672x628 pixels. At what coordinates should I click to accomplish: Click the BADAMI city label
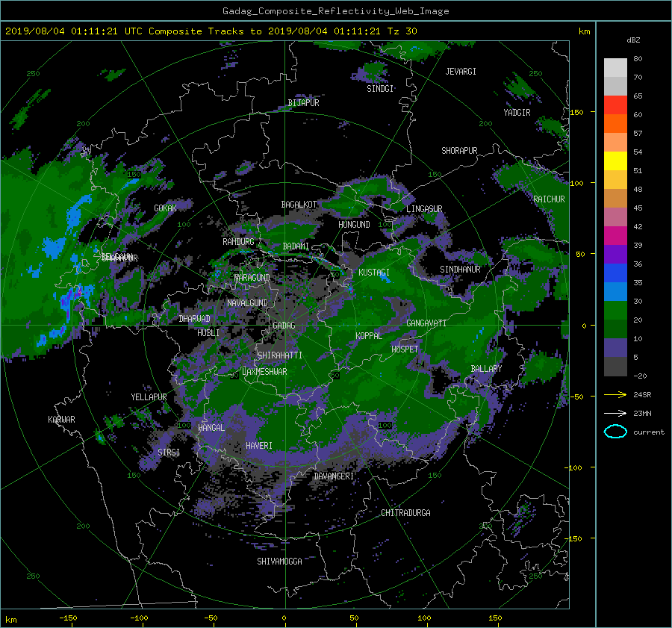(296, 246)
